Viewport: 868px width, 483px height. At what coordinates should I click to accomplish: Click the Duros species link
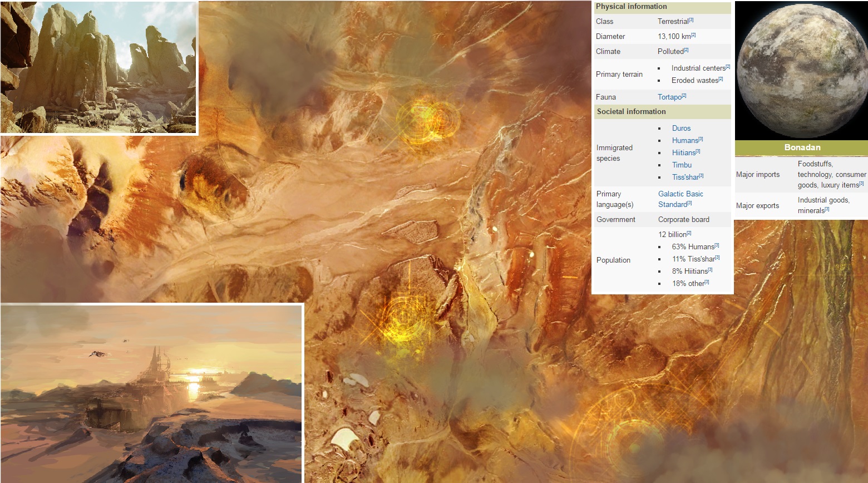click(681, 129)
